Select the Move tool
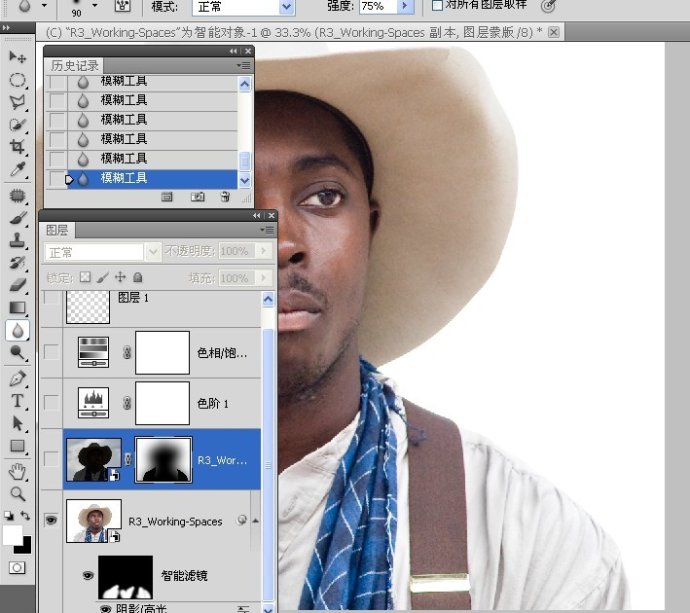This screenshot has width=690, height=613. coord(17,57)
